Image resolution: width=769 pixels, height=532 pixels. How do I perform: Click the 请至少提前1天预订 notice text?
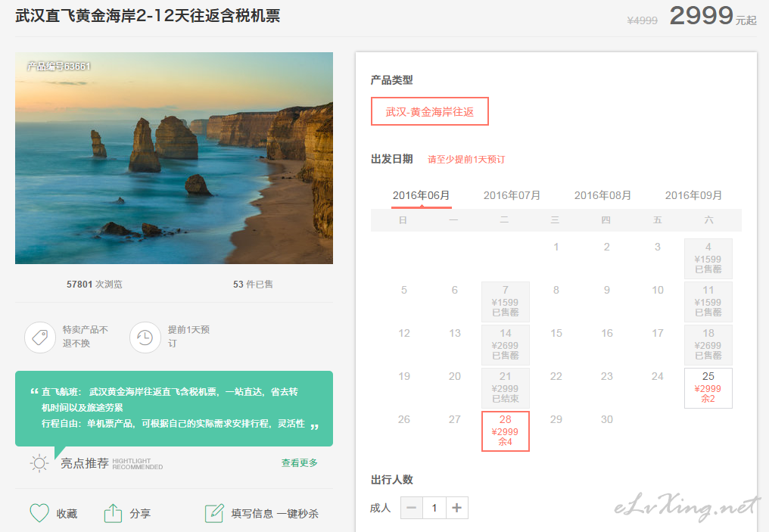466,160
